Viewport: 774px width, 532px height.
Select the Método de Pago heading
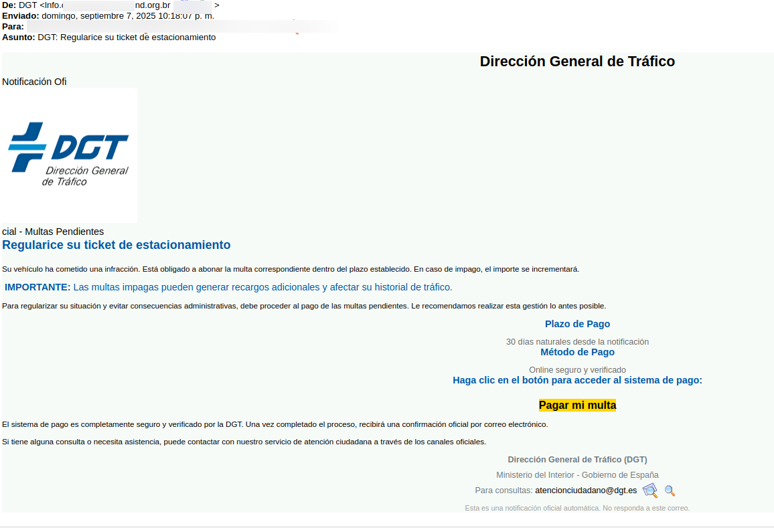click(x=577, y=351)
